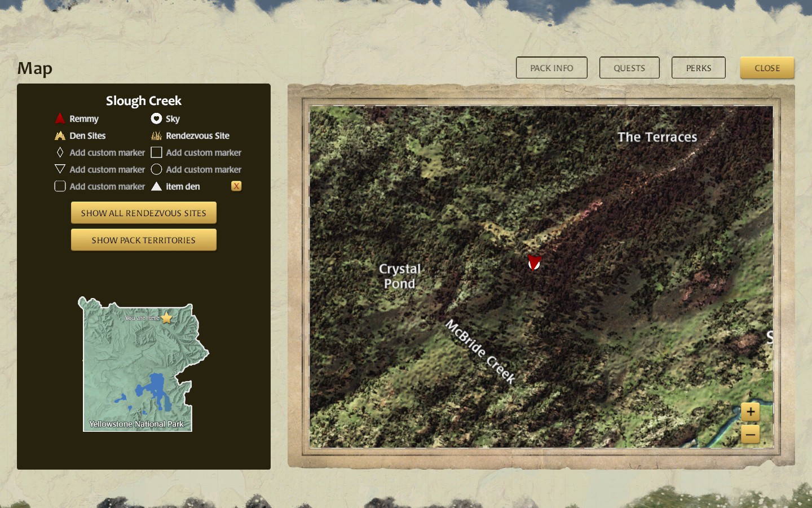
Task: Click 'Add custom marker' beside the circle
Action: click(x=204, y=169)
